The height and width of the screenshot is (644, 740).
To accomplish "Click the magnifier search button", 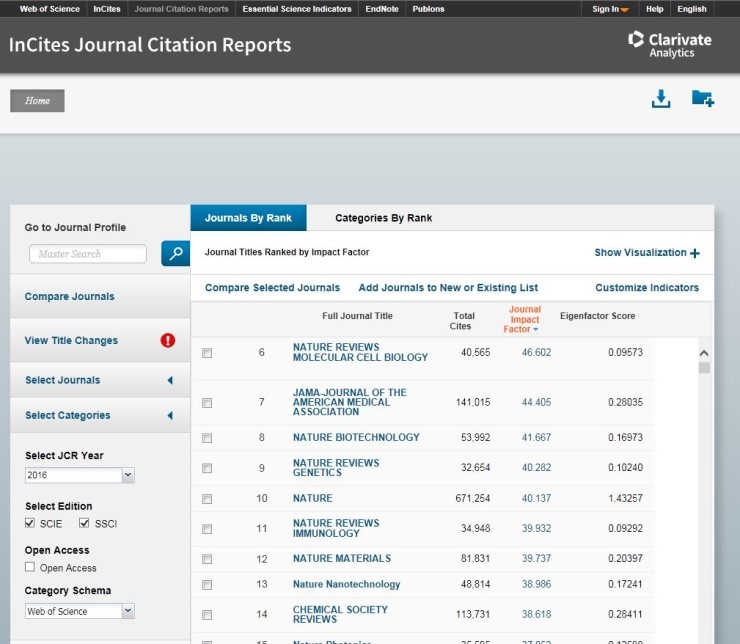I will [175, 254].
